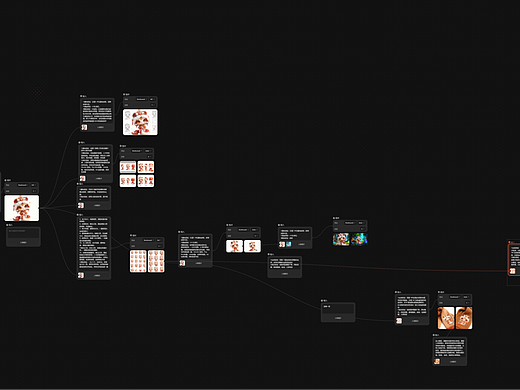Open narrow ratio dropdown above pencil-sketch character sheet
The height and width of the screenshot is (390, 520).
(152, 99)
